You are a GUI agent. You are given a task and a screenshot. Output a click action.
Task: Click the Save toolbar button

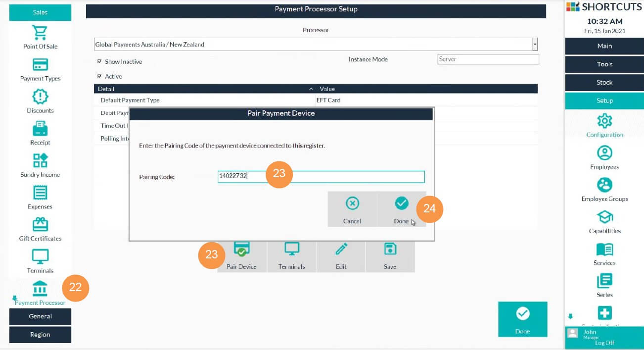[x=390, y=256]
